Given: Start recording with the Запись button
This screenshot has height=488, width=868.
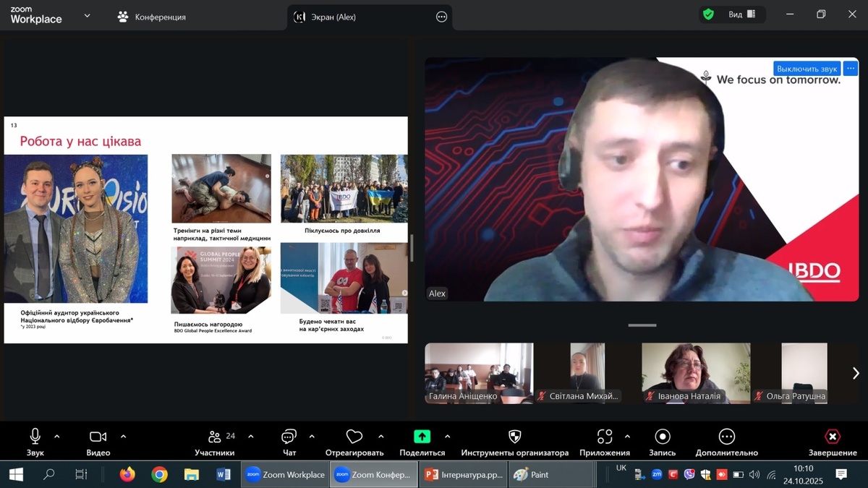Looking at the screenshot, I should pyautogui.click(x=662, y=437).
